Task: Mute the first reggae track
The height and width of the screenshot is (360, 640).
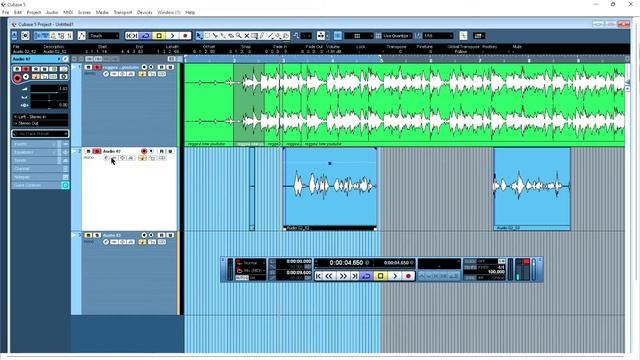Action: click(x=88, y=67)
